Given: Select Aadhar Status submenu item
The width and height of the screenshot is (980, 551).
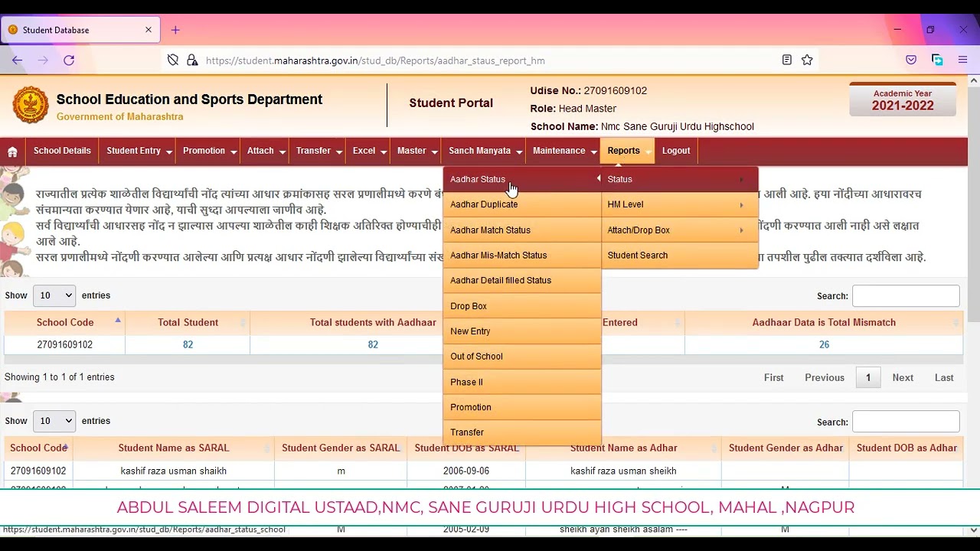Looking at the screenshot, I should pos(522,179).
